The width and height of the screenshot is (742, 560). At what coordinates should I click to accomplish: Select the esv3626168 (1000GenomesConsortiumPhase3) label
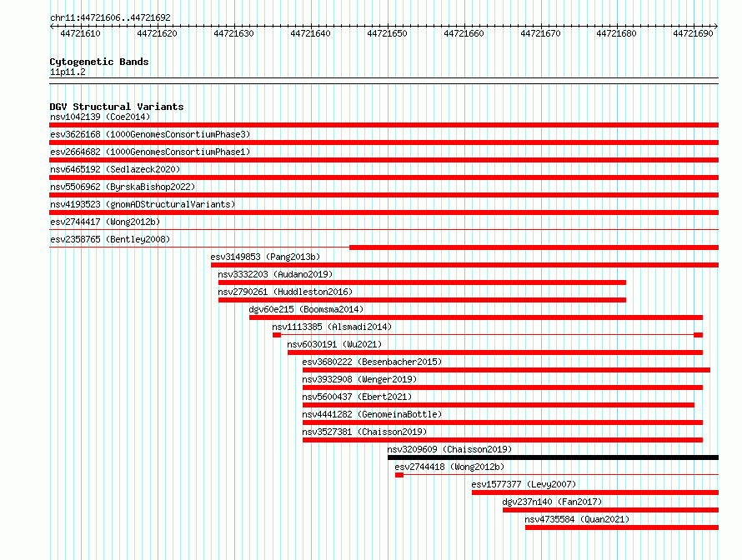(150, 134)
